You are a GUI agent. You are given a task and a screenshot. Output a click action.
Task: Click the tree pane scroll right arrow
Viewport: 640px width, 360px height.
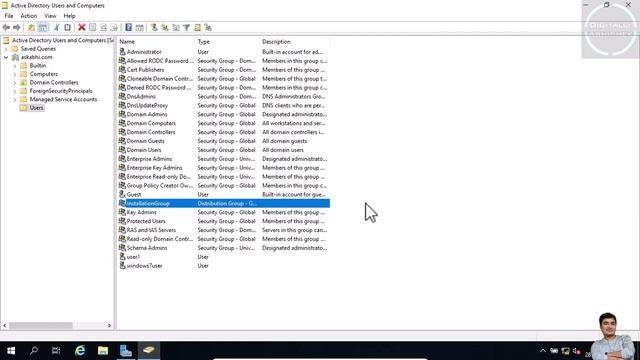tap(109, 325)
